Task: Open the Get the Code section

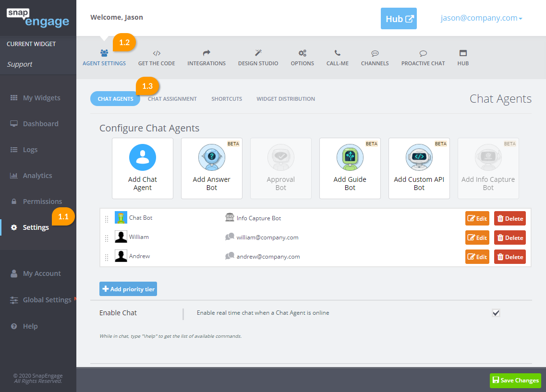Action: point(157,58)
